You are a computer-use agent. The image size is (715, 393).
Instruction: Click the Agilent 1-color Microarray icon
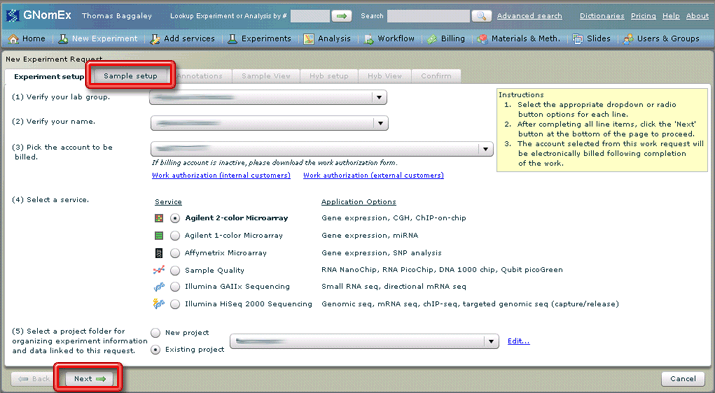pos(159,236)
